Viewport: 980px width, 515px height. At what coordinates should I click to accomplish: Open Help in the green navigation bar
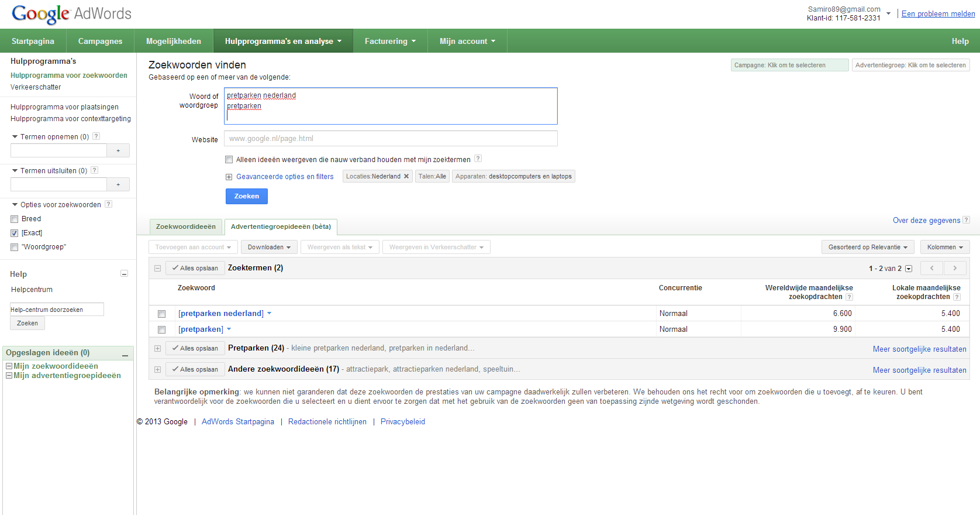960,41
